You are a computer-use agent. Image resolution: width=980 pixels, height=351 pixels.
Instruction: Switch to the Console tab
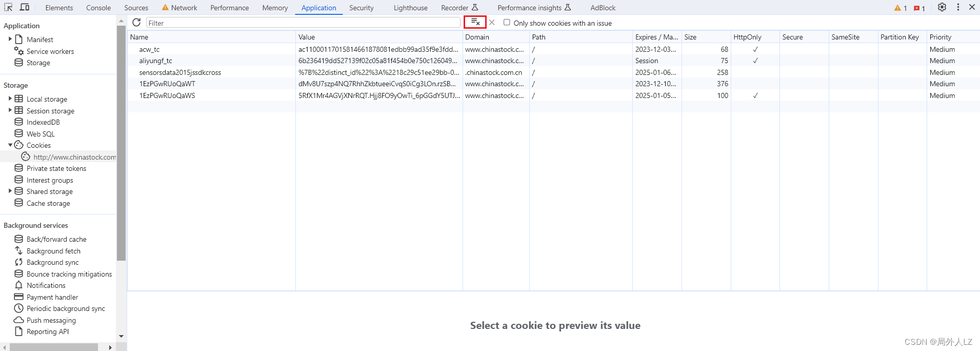pyautogui.click(x=98, y=8)
